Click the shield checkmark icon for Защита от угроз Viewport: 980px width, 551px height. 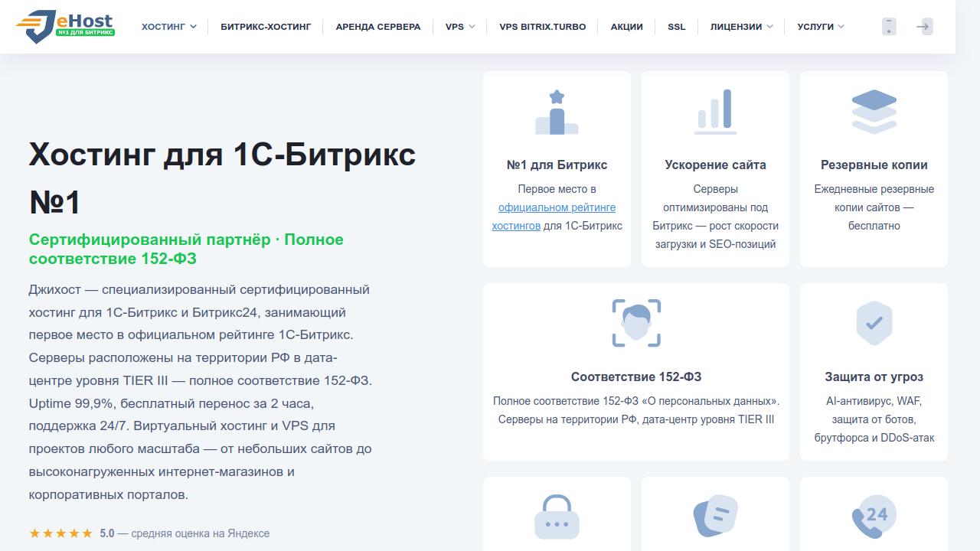tap(874, 323)
